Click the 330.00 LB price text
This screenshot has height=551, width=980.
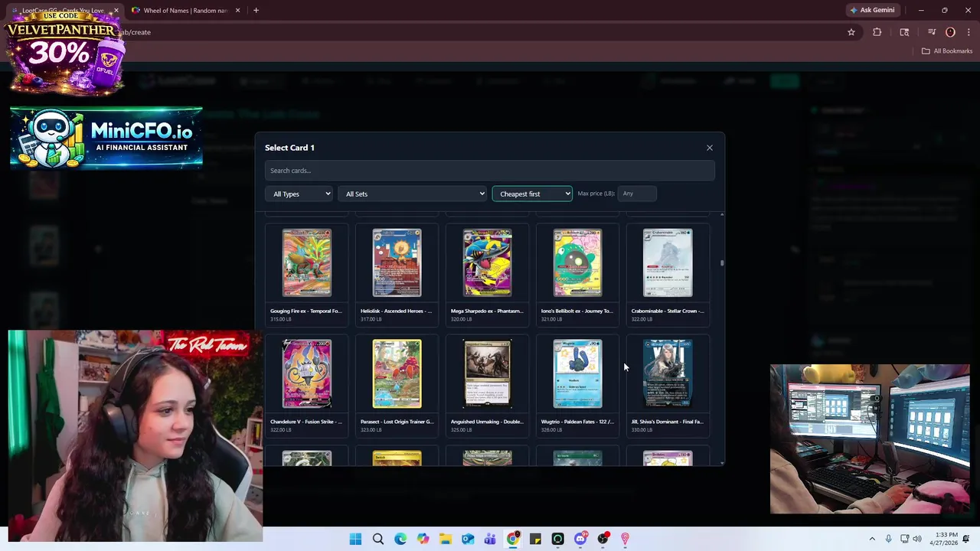(x=642, y=430)
